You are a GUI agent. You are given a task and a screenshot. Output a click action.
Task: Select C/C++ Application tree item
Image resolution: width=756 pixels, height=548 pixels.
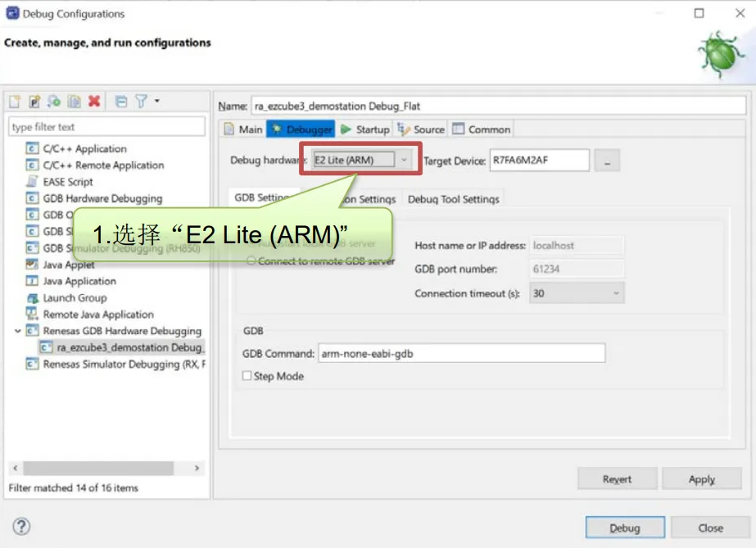click(85, 148)
